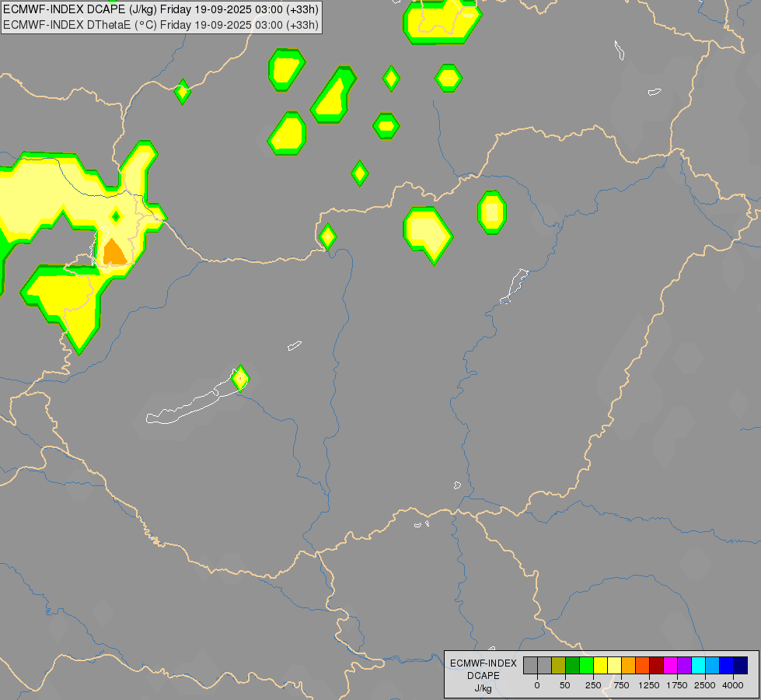761x700 pixels.
Task: Pick the dark green legend swatch
Action: click(x=572, y=665)
